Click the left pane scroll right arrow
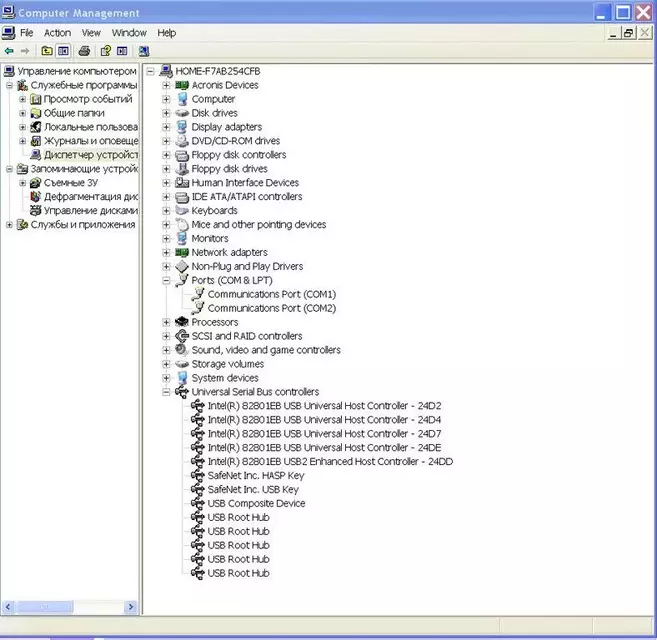657x640 pixels. tap(131, 606)
